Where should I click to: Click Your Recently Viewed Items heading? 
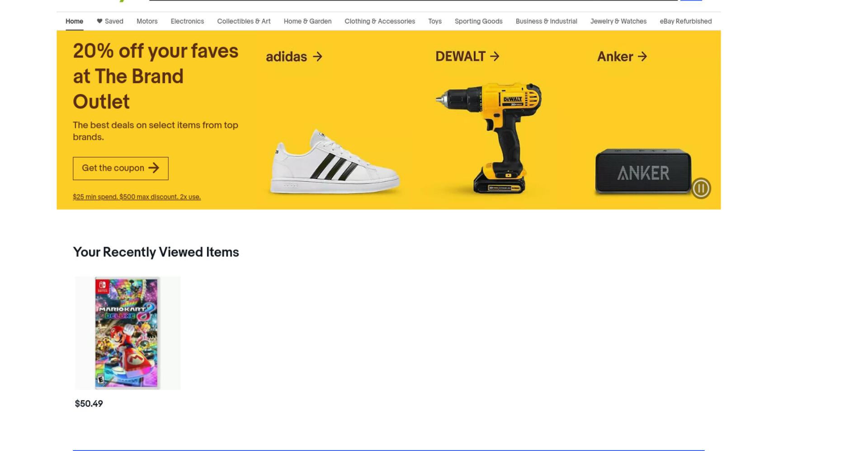156,252
